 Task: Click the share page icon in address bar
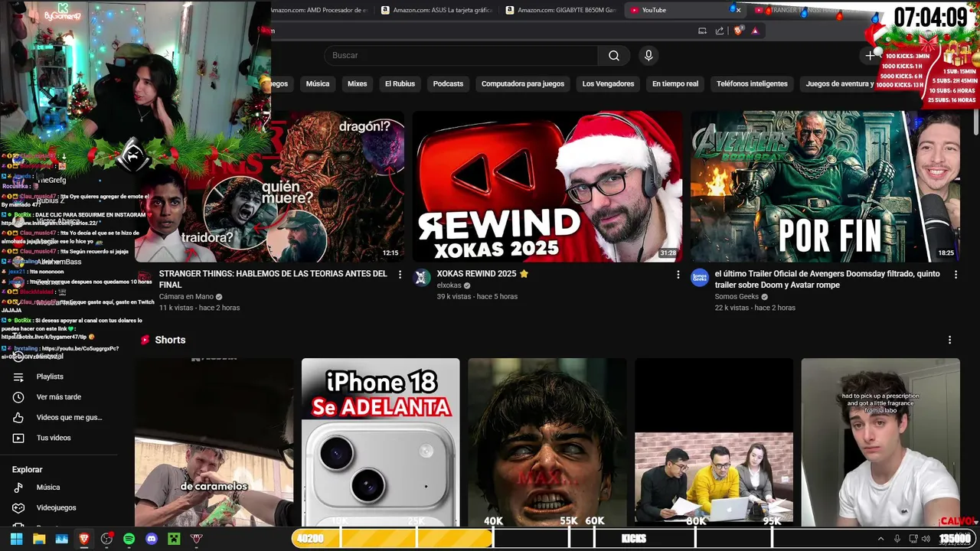point(720,31)
